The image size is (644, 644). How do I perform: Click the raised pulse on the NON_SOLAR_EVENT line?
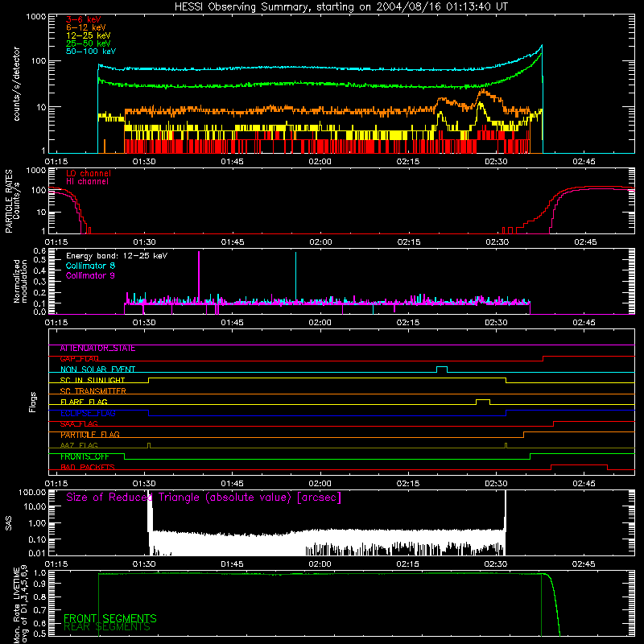click(x=442, y=369)
